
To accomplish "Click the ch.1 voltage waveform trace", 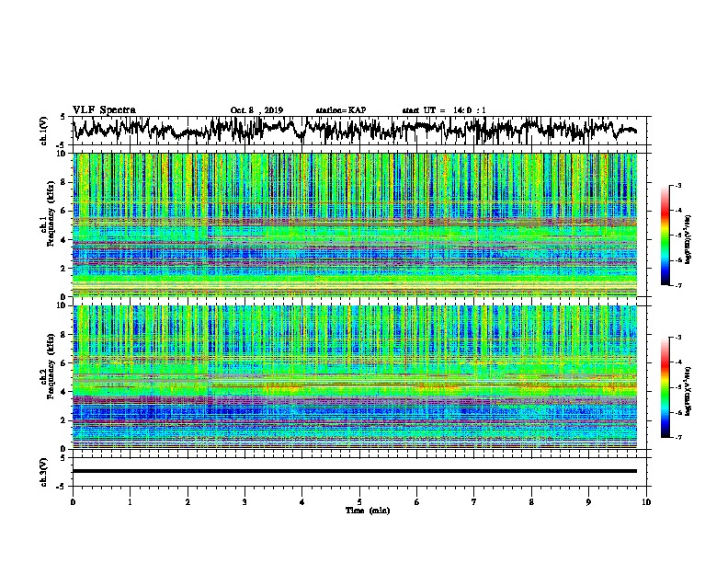I will coord(354,129).
